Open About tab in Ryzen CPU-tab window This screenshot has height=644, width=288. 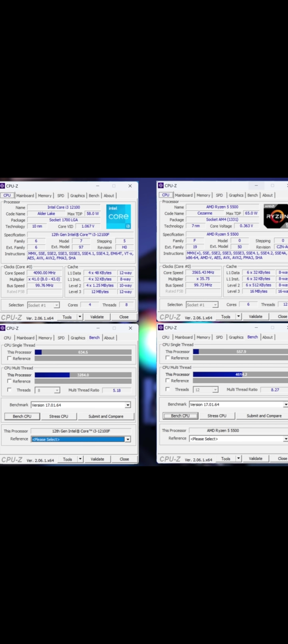[x=267, y=195]
